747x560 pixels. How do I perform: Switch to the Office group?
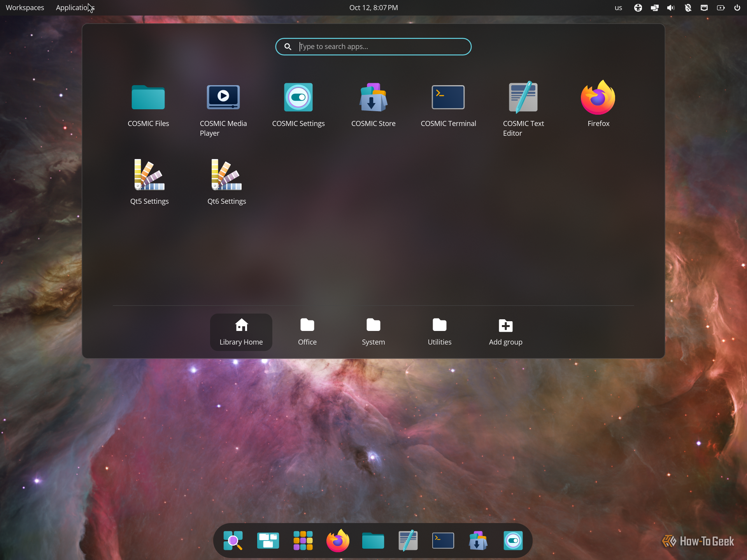point(307,332)
